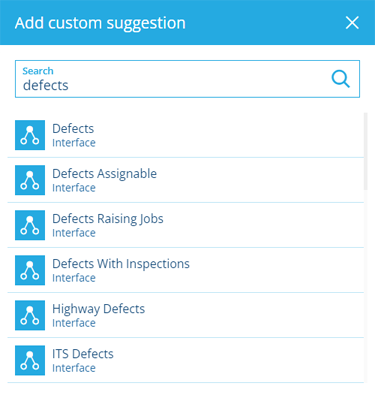The image size is (375, 398).
Task: Choose the Defects Raising Jobs label
Action: (108, 219)
